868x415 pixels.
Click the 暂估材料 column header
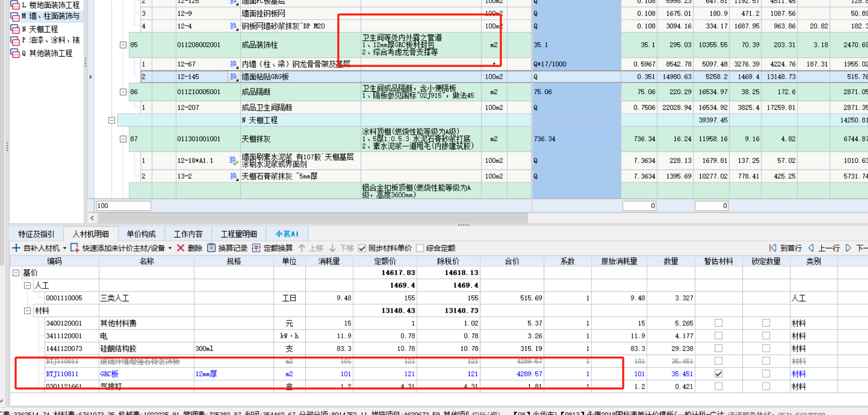click(x=718, y=261)
